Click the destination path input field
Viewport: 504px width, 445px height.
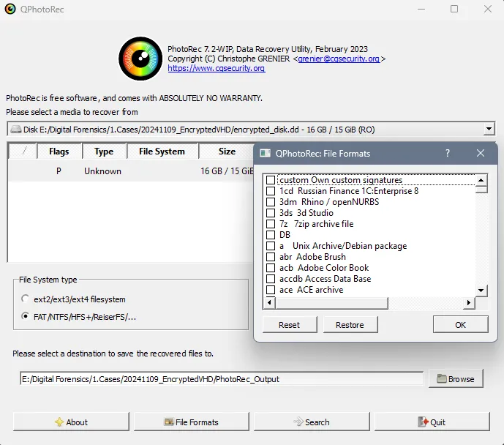(221, 379)
